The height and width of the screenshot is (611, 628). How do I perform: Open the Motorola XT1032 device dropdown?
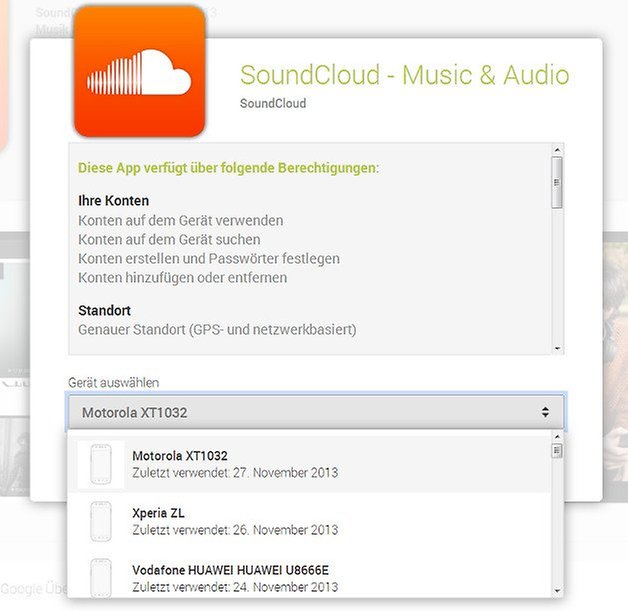coord(316,412)
